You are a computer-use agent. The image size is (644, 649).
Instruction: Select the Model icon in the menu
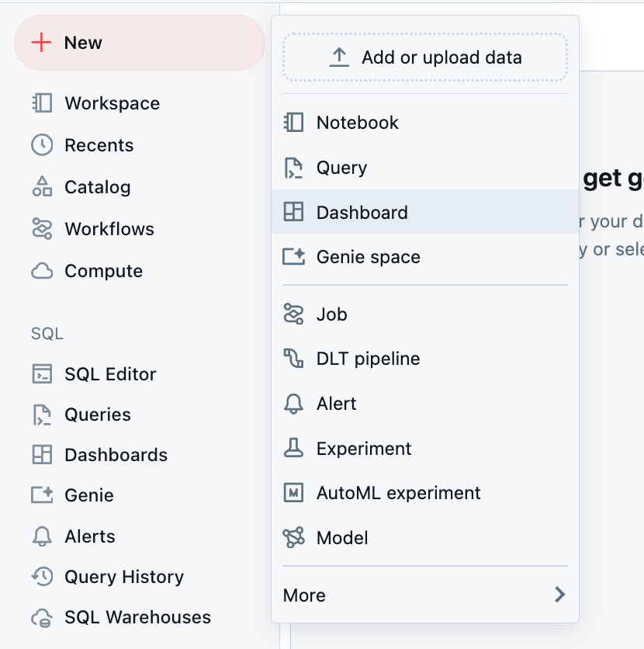click(x=294, y=537)
